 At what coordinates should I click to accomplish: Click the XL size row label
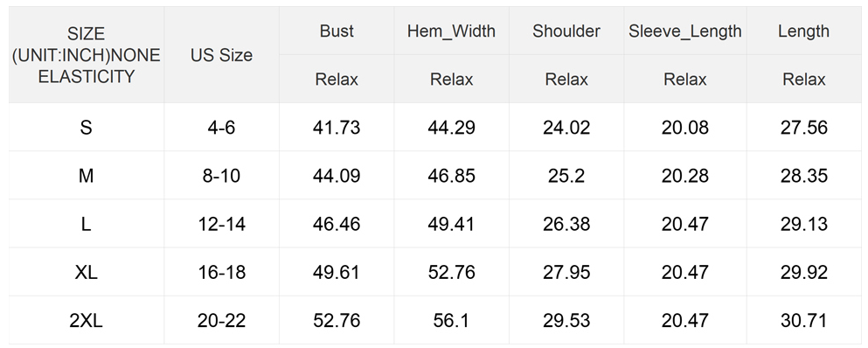click(x=86, y=272)
